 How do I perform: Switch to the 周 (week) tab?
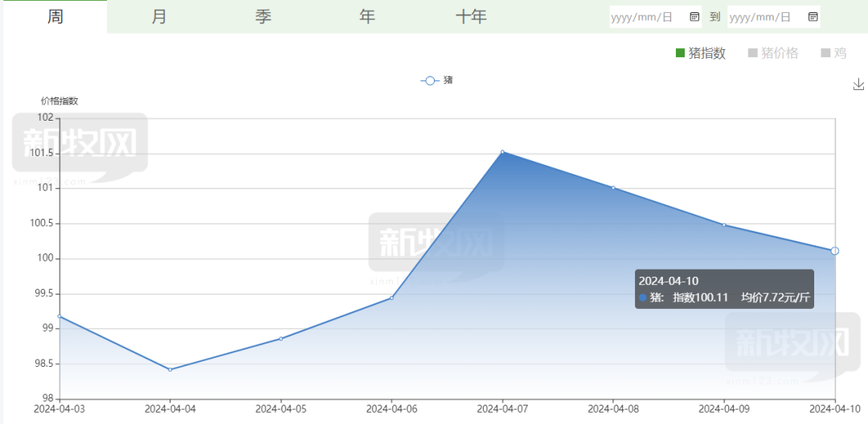point(55,17)
